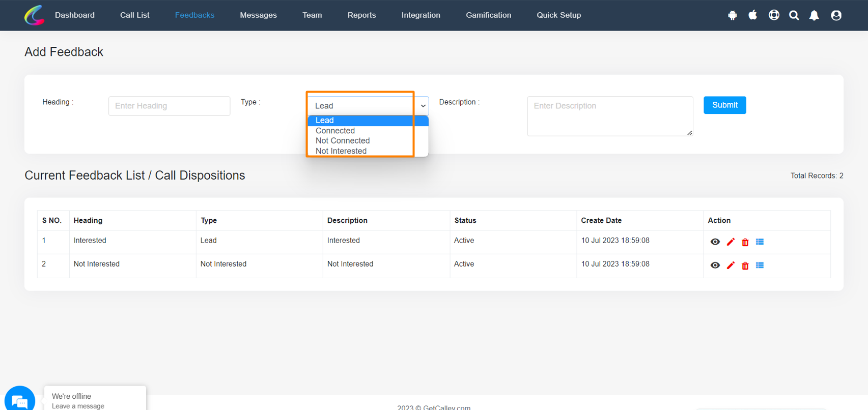Focus the Enter Heading field
The image size is (868, 410).
click(x=169, y=106)
